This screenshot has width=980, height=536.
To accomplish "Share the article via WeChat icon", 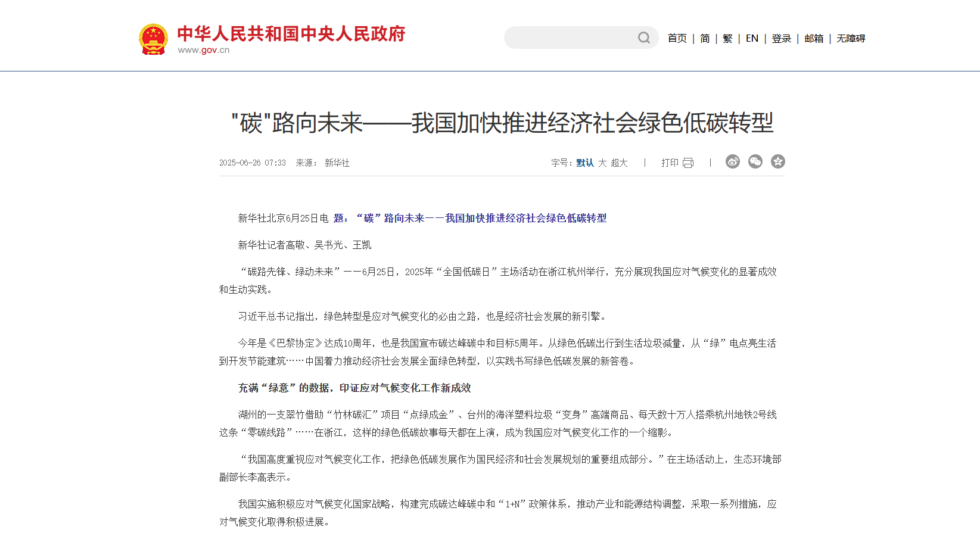I will (x=755, y=161).
